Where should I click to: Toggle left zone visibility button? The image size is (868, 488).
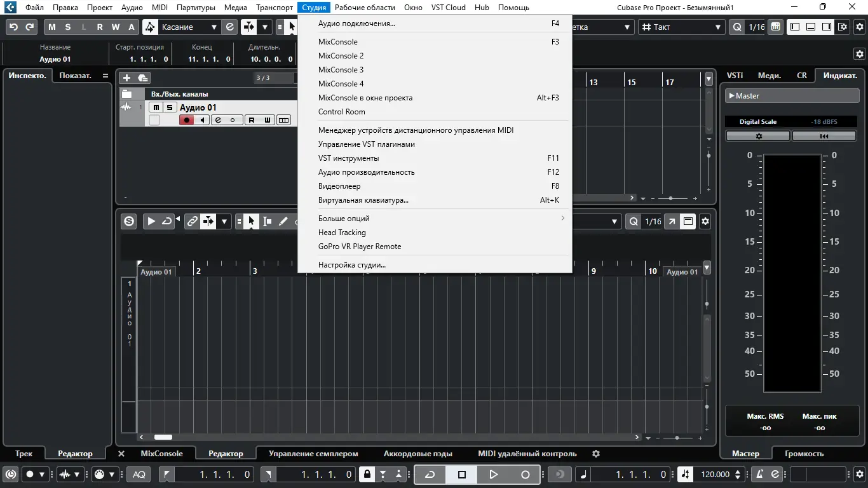794,27
